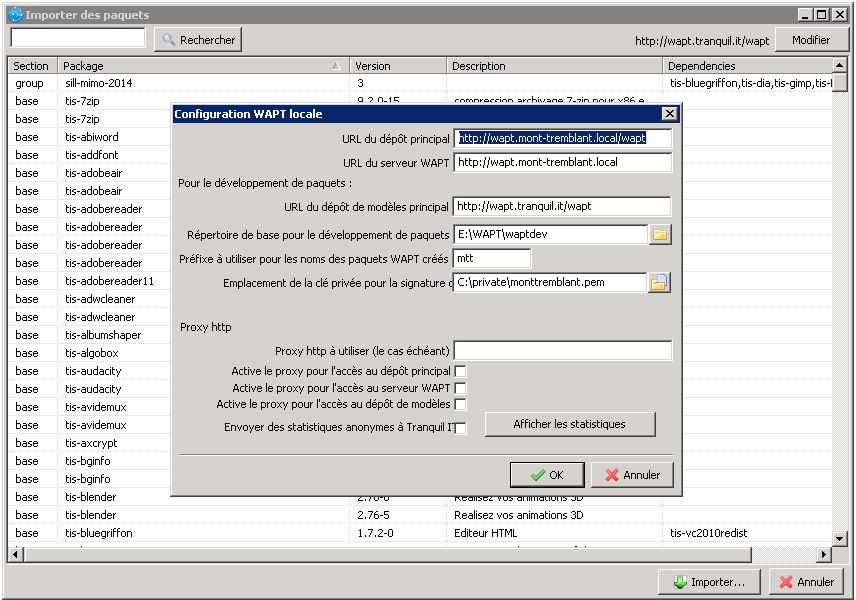Click the Importer… button
This screenshot has height=600, width=856.
pos(709,582)
